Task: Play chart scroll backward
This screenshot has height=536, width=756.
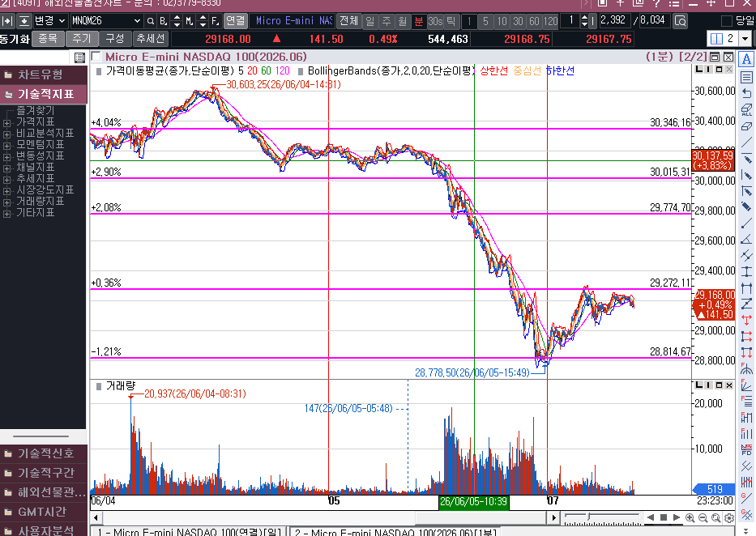Action: 651,517
